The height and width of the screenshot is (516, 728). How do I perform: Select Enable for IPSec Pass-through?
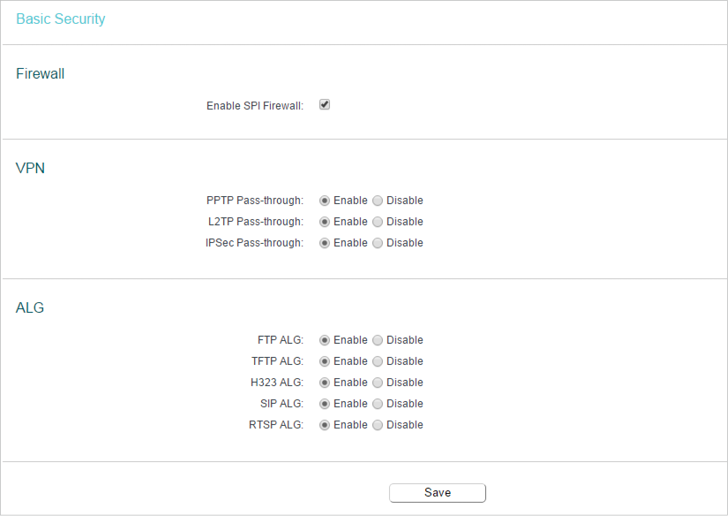(x=325, y=243)
